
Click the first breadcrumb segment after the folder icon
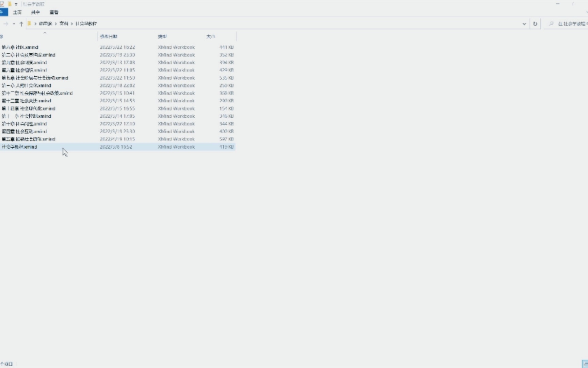[45, 24]
